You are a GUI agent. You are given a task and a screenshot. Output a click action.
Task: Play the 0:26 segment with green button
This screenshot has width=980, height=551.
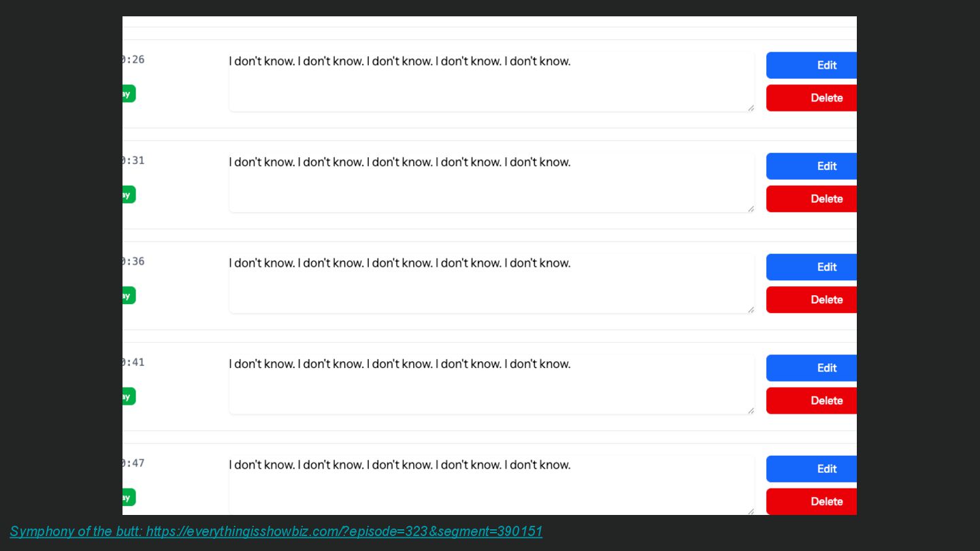click(129, 94)
